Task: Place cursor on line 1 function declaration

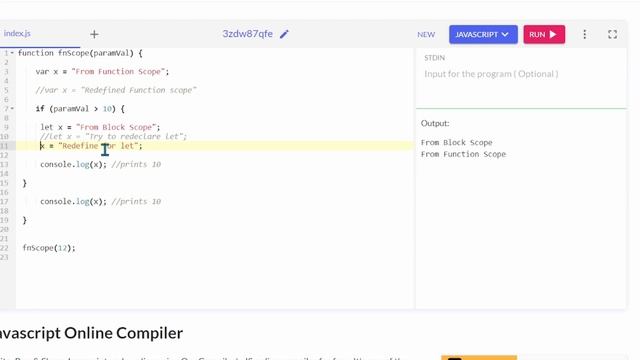Action: pos(80,53)
